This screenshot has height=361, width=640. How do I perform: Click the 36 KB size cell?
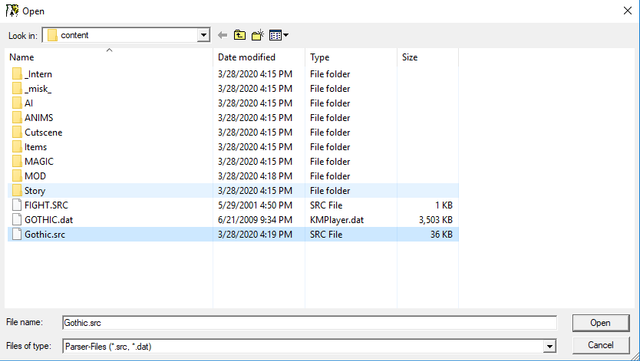[x=441, y=234]
